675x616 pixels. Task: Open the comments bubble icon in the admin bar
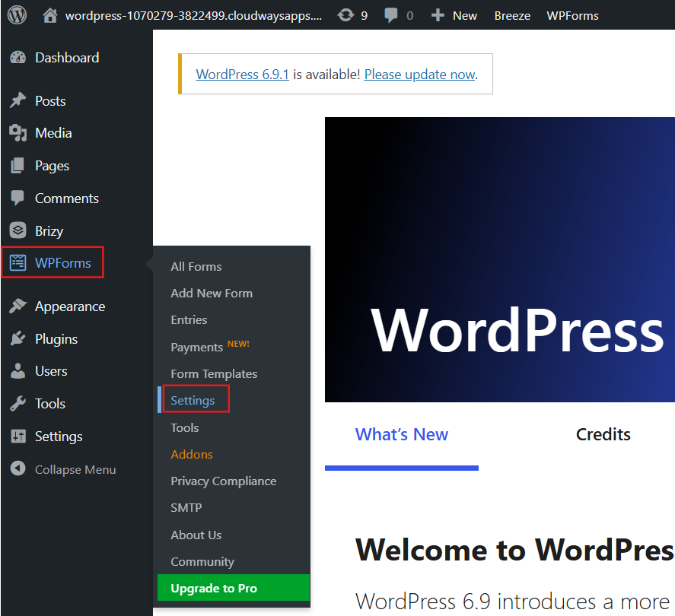391,15
